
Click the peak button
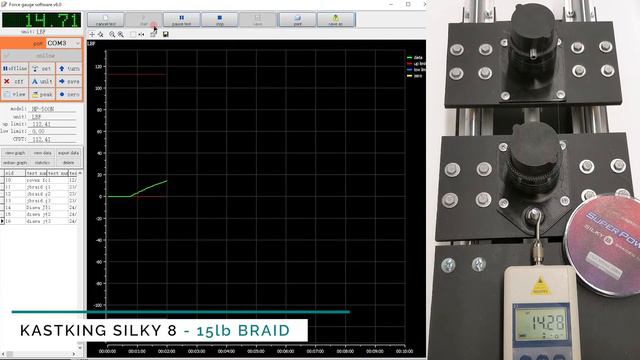pos(42,94)
